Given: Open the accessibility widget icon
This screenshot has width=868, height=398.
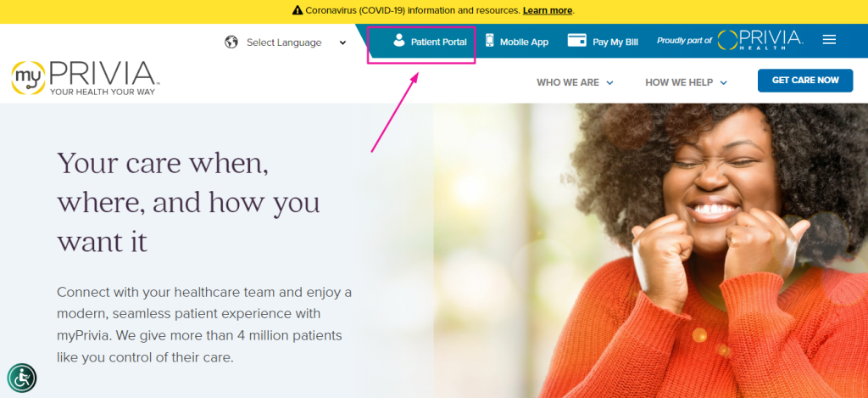Looking at the screenshot, I should click(x=22, y=378).
